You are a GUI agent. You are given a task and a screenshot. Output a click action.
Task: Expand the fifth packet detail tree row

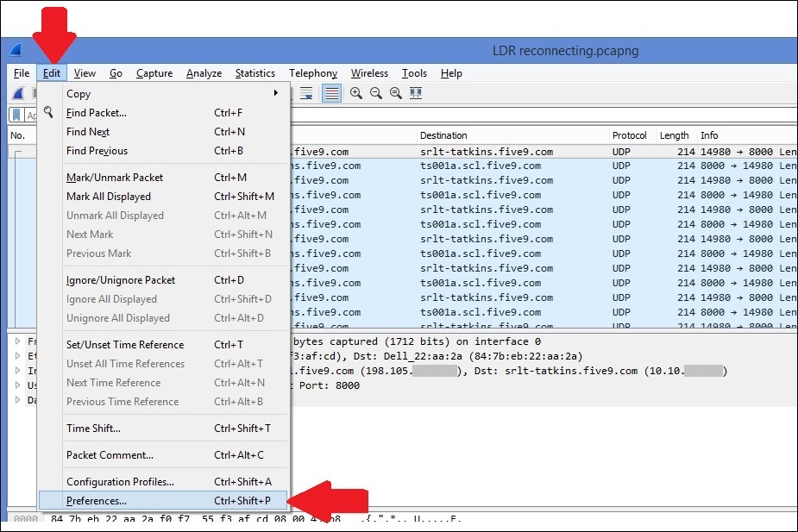[18, 400]
